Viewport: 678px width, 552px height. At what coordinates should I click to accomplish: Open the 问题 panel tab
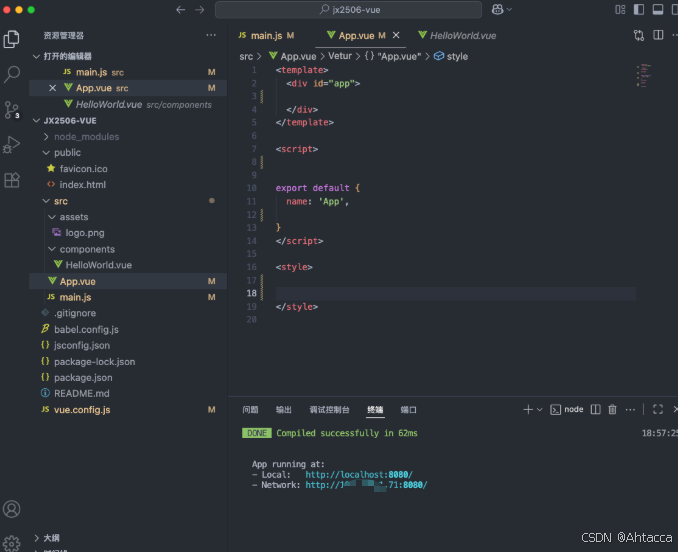(250, 410)
